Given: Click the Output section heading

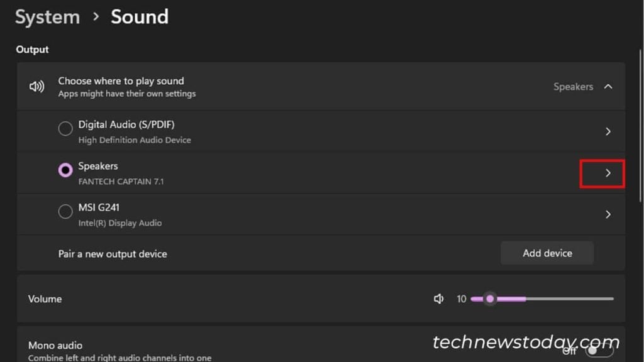Looking at the screenshot, I should pyautogui.click(x=32, y=49).
